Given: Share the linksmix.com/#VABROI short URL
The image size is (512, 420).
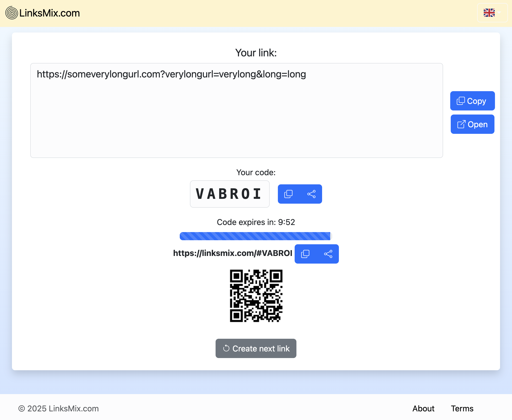Looking at the screenshot, I should point(328,254).
